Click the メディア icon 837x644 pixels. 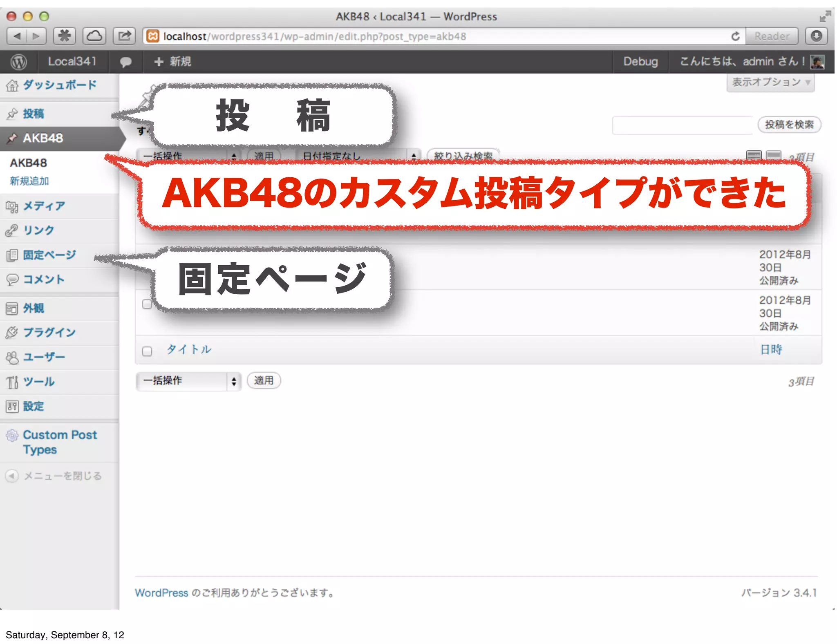pos(12,207)
